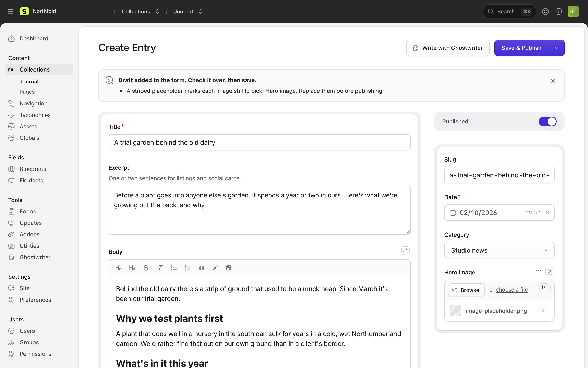Insert a bulleted list in Body
The width and height of the screenshot is (588, 368).
[x=174, y=268]
